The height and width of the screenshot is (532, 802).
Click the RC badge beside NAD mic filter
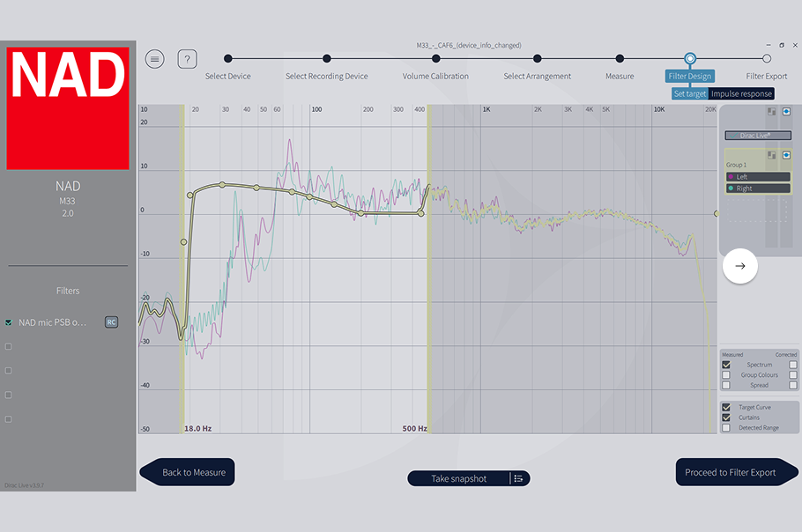111,322
